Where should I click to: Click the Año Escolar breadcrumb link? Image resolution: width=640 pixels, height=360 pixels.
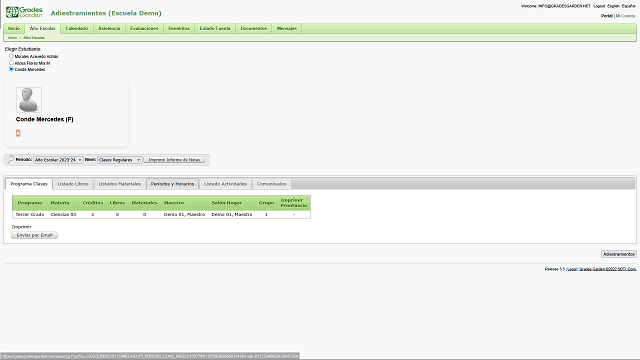click(x=34, y=38)
